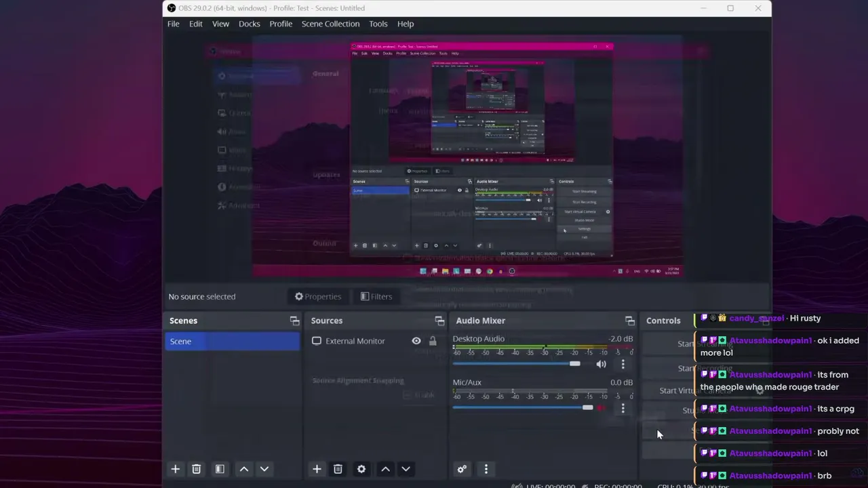Image resolution: width=868 pixels, height=488 pixels.
Task: Toggle the lock on External Monitor source
Action: (433, 341)
